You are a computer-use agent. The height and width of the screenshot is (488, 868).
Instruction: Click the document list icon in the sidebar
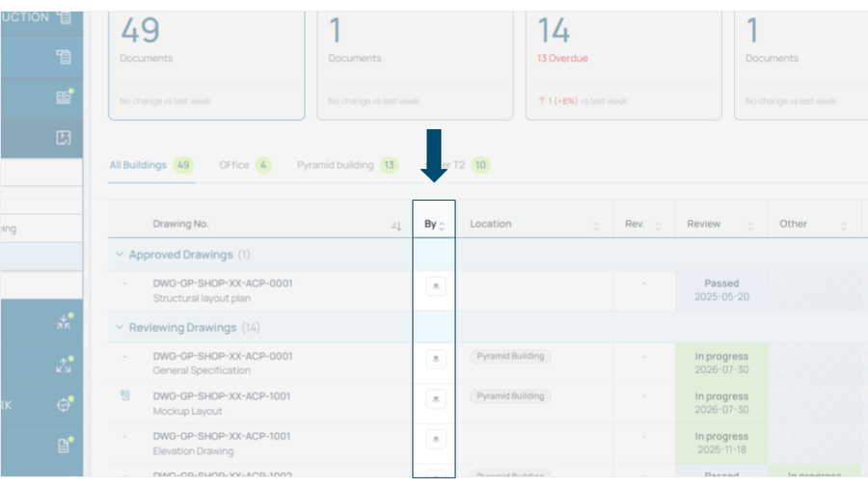tap(64, 57)
